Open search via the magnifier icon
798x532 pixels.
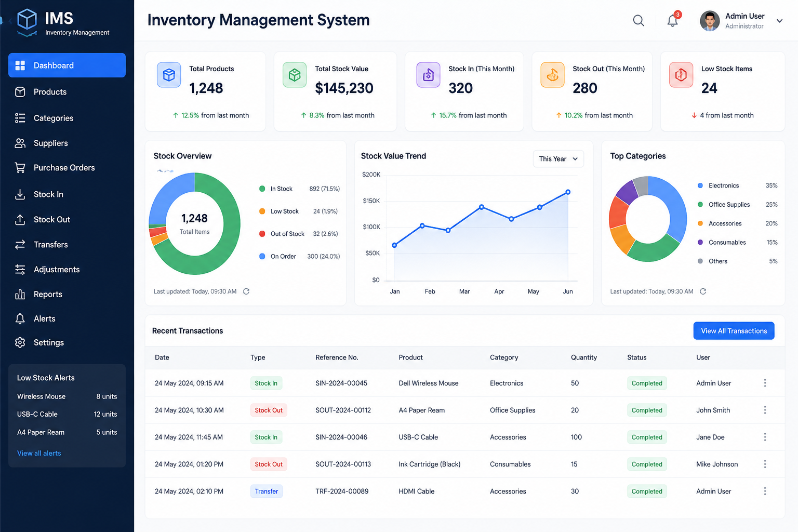point(639,21)
